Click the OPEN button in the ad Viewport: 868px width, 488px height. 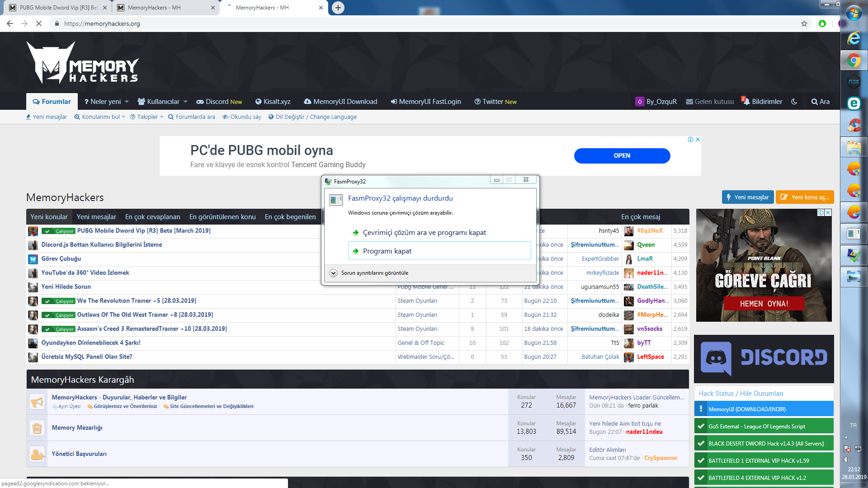tap(622, 156)
